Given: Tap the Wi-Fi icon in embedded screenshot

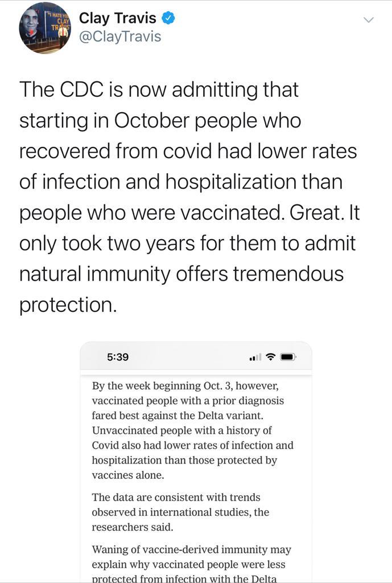Looking at the screenshot, I should click(x=270, y=357).
